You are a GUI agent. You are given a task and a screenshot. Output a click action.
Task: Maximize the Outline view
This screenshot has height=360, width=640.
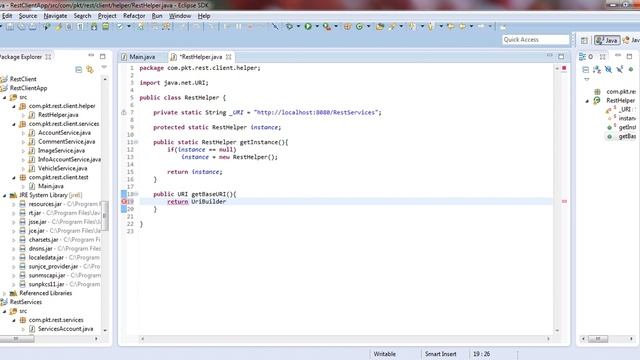[x=629, y=56]
